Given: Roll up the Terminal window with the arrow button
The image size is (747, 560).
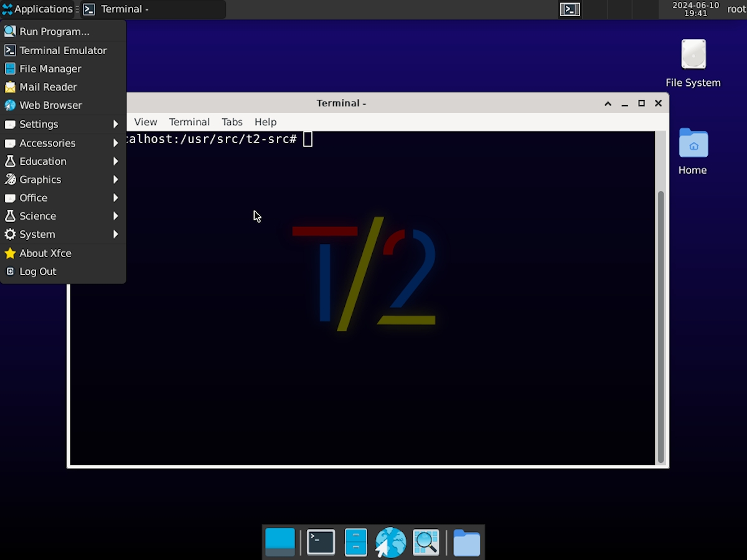Looking at the screenshot, I should 608,103.
